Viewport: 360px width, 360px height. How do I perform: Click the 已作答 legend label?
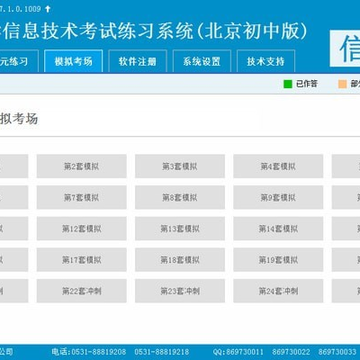click(307, 84)
